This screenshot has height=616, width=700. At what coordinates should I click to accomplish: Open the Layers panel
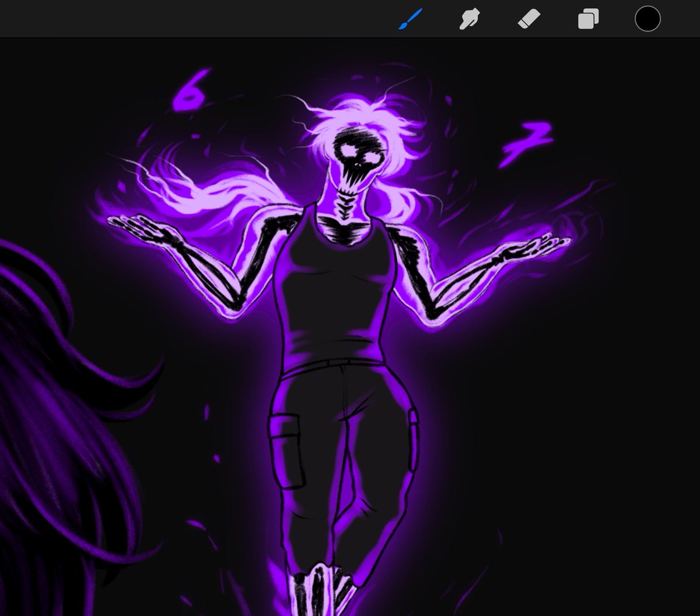[589, 19]
